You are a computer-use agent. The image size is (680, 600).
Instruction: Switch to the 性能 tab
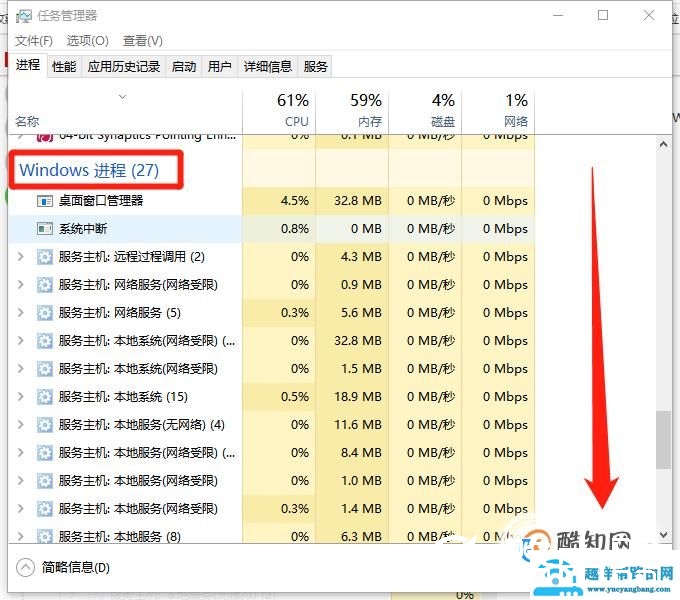pyautogui.click(x=64, y=67)
